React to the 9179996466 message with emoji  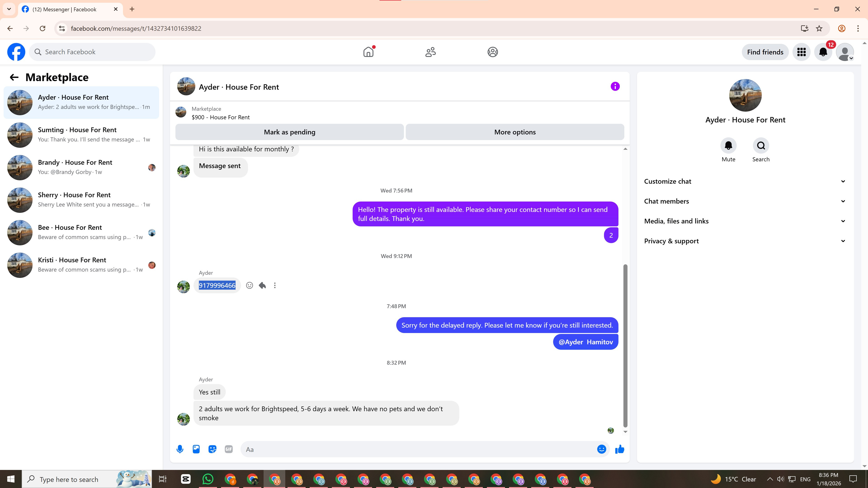point(249,285)
